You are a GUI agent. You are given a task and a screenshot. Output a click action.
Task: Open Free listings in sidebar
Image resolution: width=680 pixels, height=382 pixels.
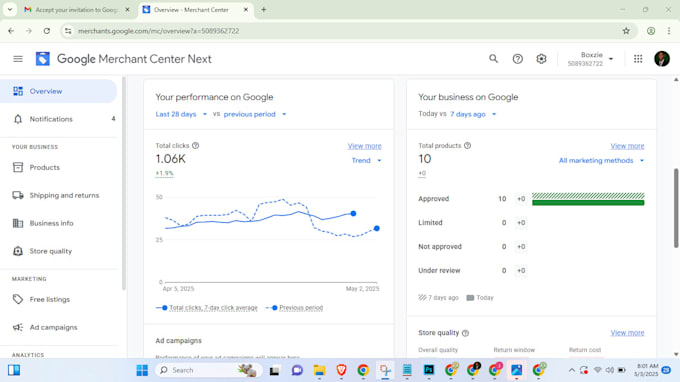click(x=59, y=299)
